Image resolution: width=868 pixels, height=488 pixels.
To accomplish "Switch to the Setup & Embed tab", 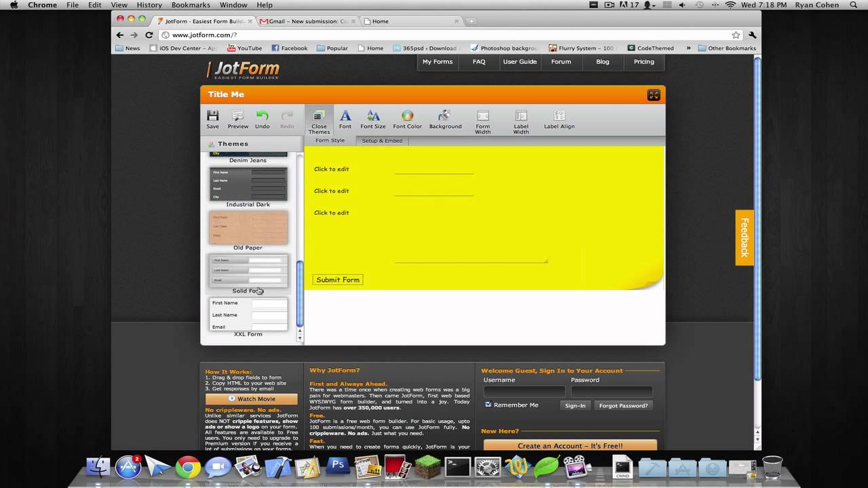I will click(382, 140).
